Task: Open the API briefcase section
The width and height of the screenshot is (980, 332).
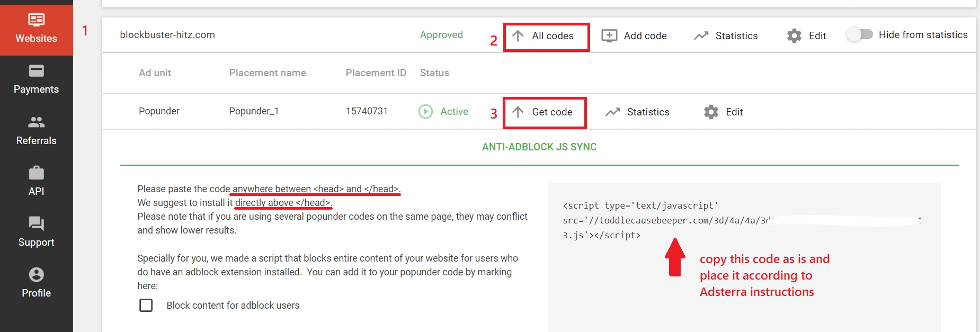Action: tap(36, 181)
